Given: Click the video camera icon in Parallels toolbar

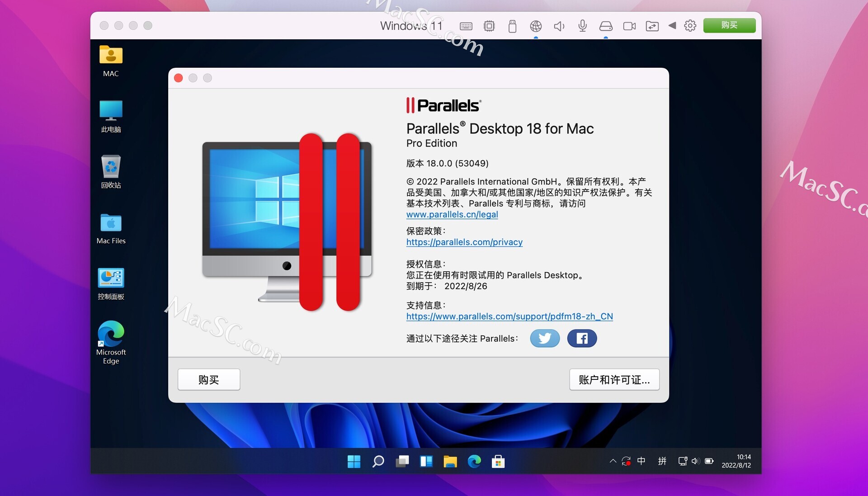Looking at the screenshot, I should pos(629,26).
